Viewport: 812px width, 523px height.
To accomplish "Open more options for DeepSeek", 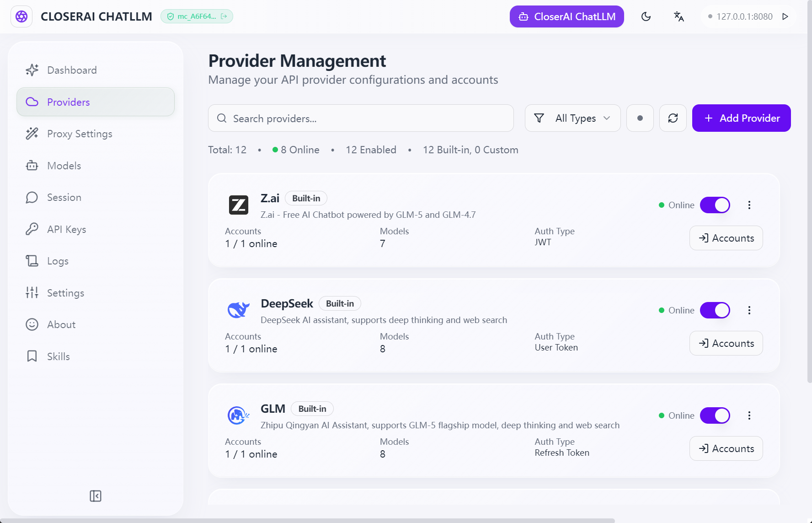I will [749, 310].
